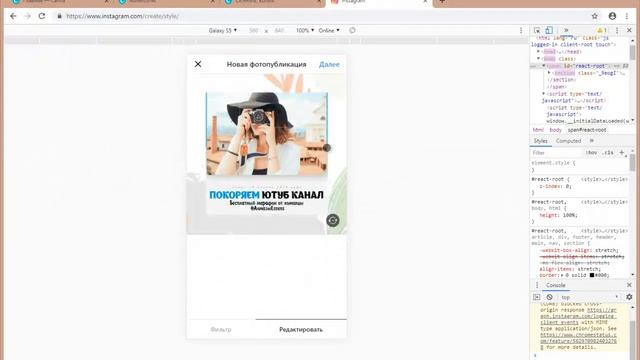
Task: Go back in browser history
Action: [13, 16]
